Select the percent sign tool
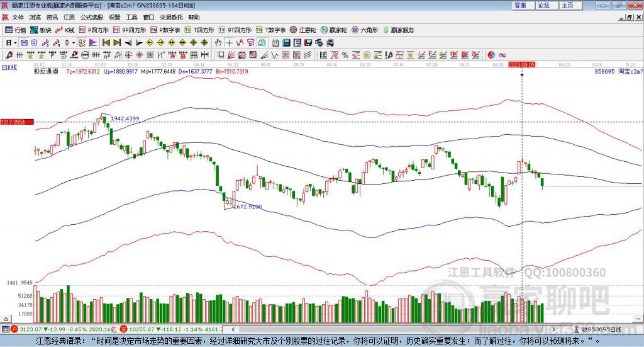The image size is (644, 347). tap(345, 55)
